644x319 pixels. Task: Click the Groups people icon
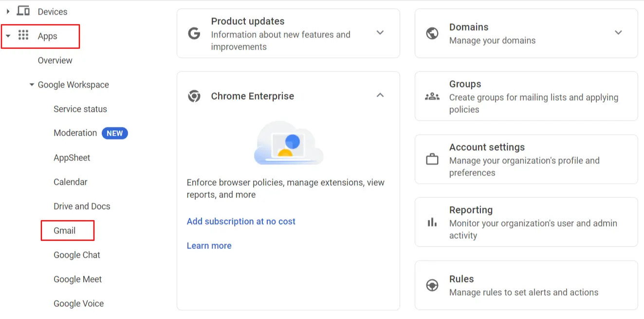click(432, 96)
